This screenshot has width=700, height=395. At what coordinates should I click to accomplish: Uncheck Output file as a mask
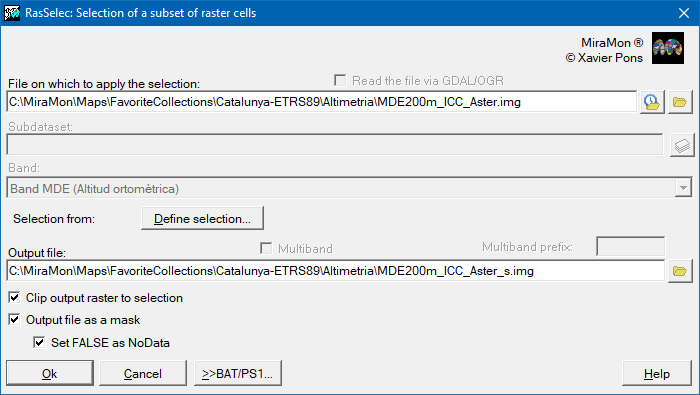coord(14,319)
